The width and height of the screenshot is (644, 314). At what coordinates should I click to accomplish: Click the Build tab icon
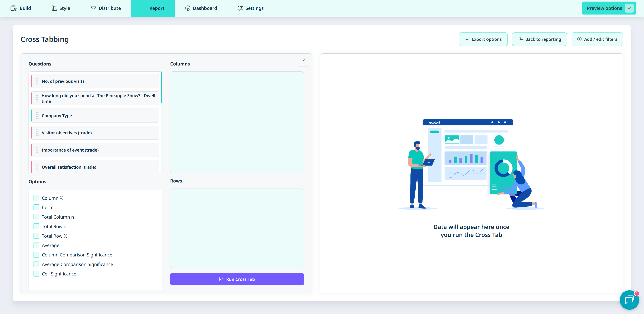tap(14, 8)
